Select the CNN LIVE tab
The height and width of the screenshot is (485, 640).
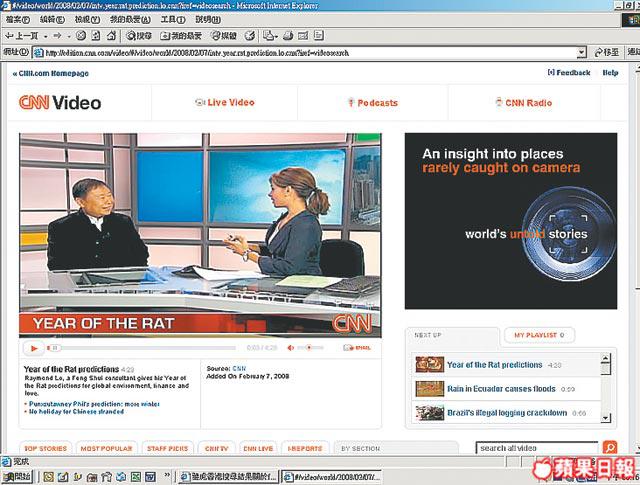click(258, 448)
